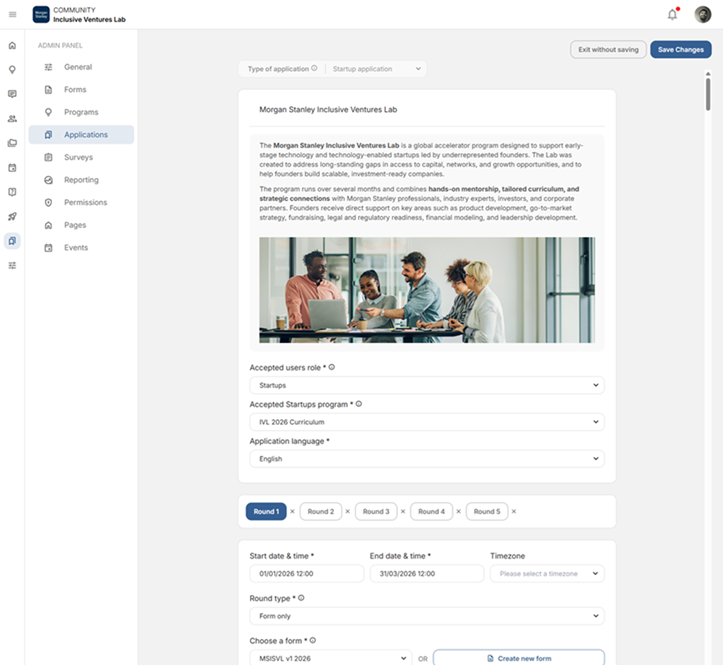The height and width of the screenshot is (665, 723).
Task: Click the book icon in left rail
Action: tap(12, 192)
